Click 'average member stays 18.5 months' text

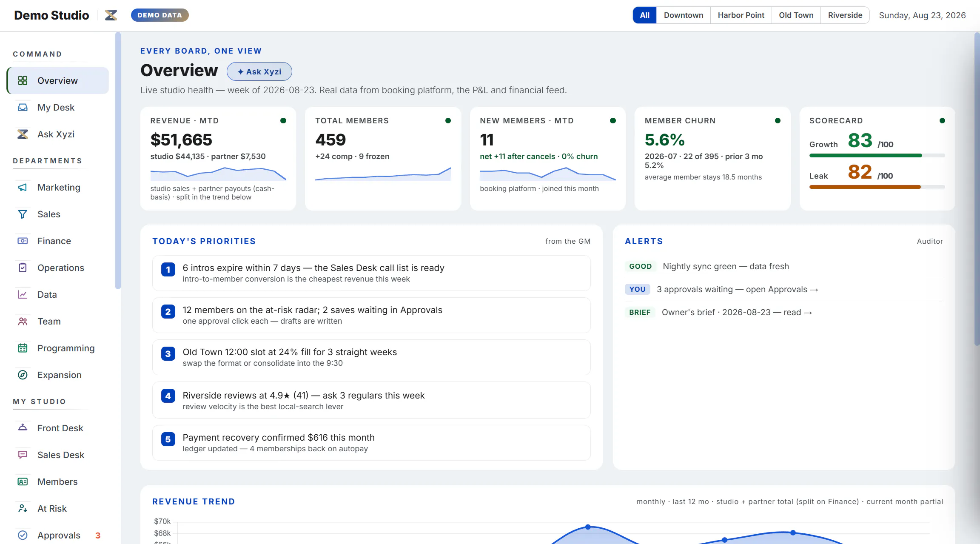pos(703,177)
